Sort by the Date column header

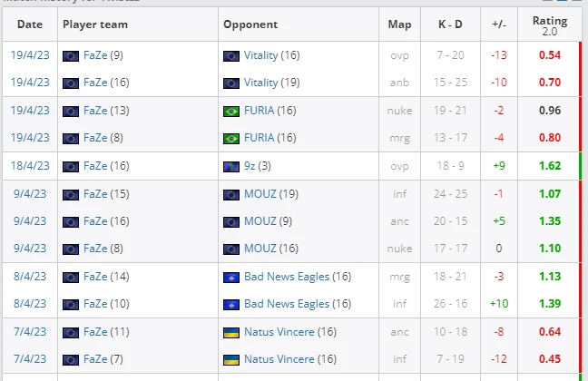click(x=30, y=24)
